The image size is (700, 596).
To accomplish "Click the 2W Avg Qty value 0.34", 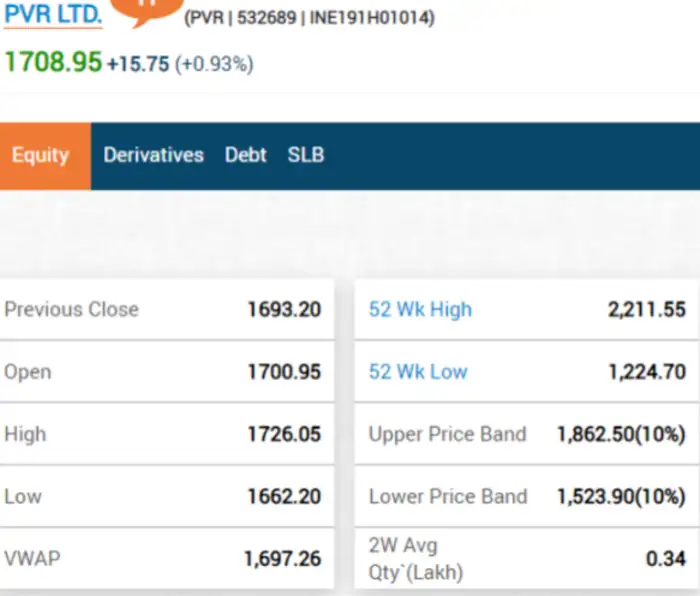I will pos(665,558).
